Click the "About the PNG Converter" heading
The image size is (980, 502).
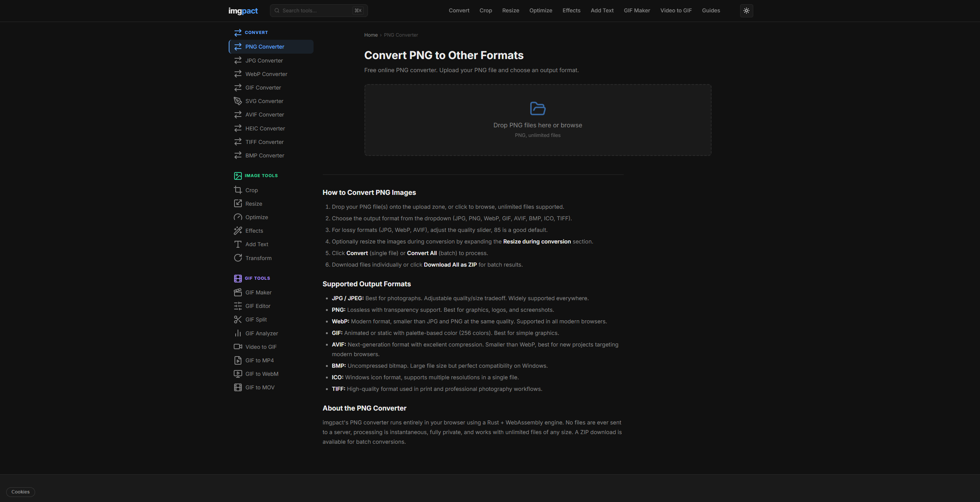[x=364, y=408]
